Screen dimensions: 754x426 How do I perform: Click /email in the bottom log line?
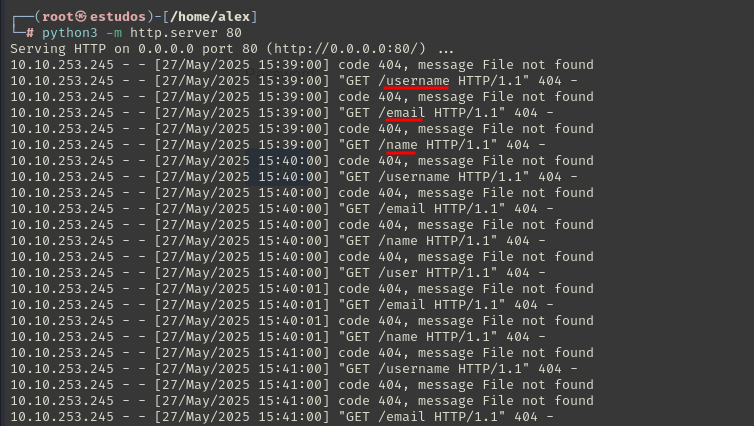[402, 416]
